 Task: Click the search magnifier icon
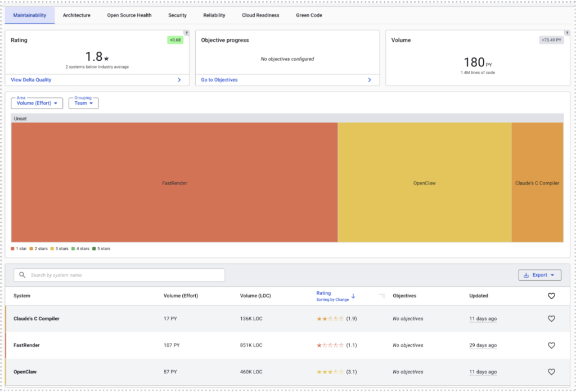click(x=22, y=275)
